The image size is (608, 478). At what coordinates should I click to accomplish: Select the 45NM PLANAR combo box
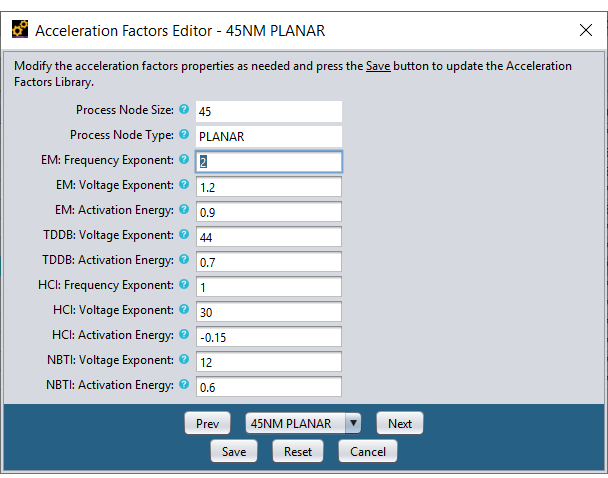coord(303,423)
